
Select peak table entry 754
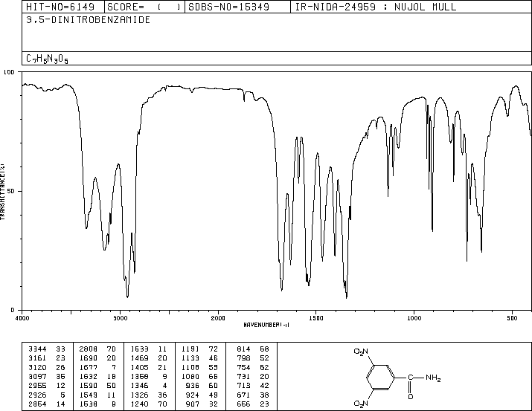pos(243,367)
